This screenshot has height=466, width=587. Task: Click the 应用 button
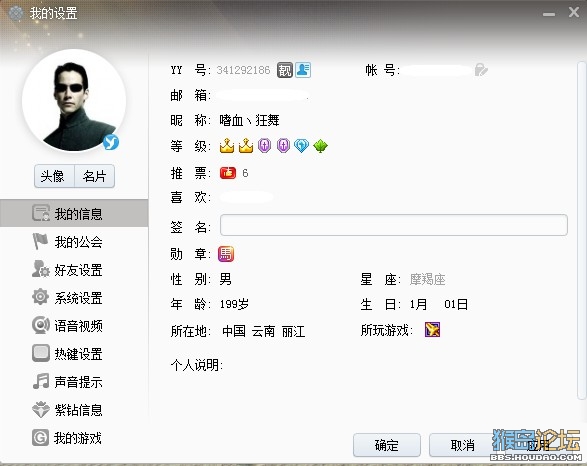pos(538,445)
